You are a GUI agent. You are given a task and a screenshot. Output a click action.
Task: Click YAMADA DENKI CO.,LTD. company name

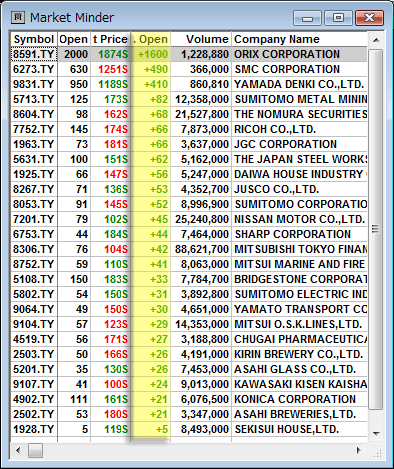click(x=299, y=84)
